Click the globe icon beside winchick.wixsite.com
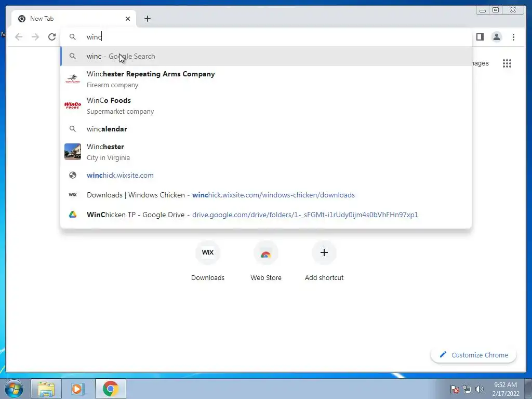532x399 pixels. pos(73,175)
